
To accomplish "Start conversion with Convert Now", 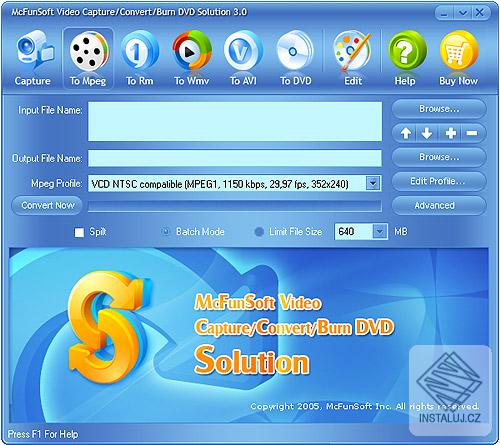I will click(x=47, y=205).
